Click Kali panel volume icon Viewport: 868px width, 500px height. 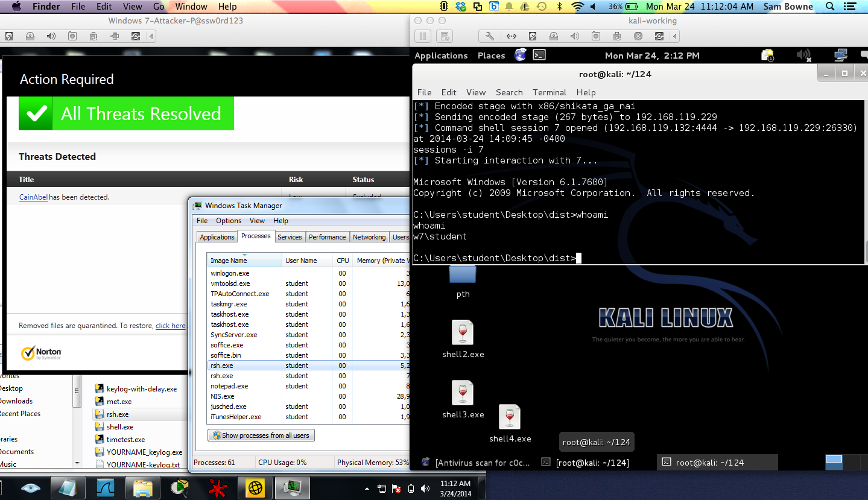click(x=803, y=55)
